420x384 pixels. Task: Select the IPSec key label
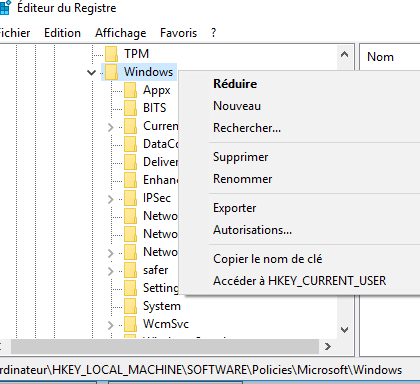point(157,198)
